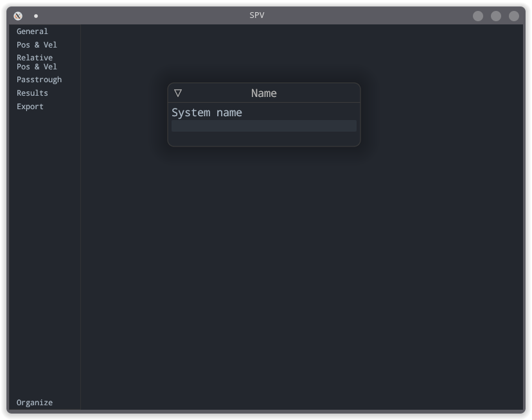This screenshot has height=420, width=532.
Task: Click the Name header of the panel
Action: (x=263, y=92)
